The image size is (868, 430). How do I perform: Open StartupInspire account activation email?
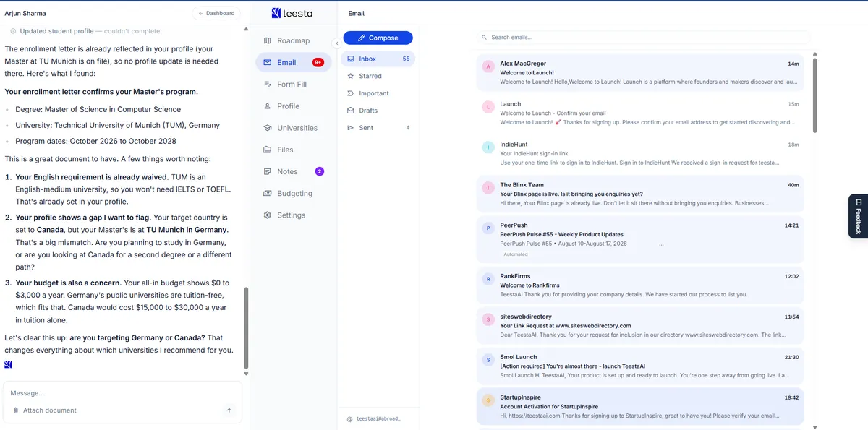[640, 406]
